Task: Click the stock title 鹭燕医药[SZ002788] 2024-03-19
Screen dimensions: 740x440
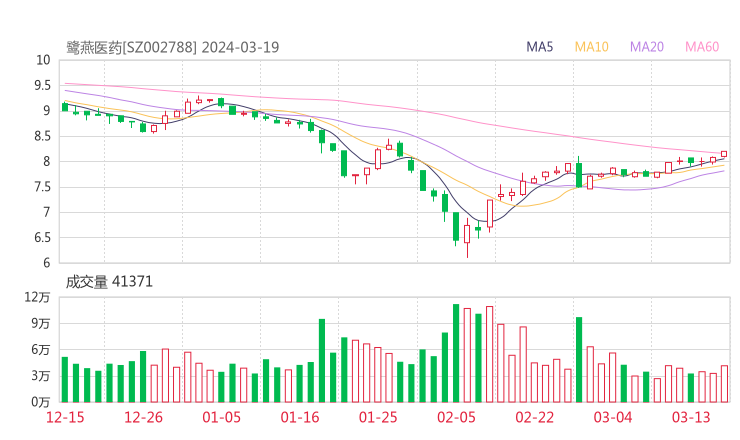Action: click(x=173, y=47)
